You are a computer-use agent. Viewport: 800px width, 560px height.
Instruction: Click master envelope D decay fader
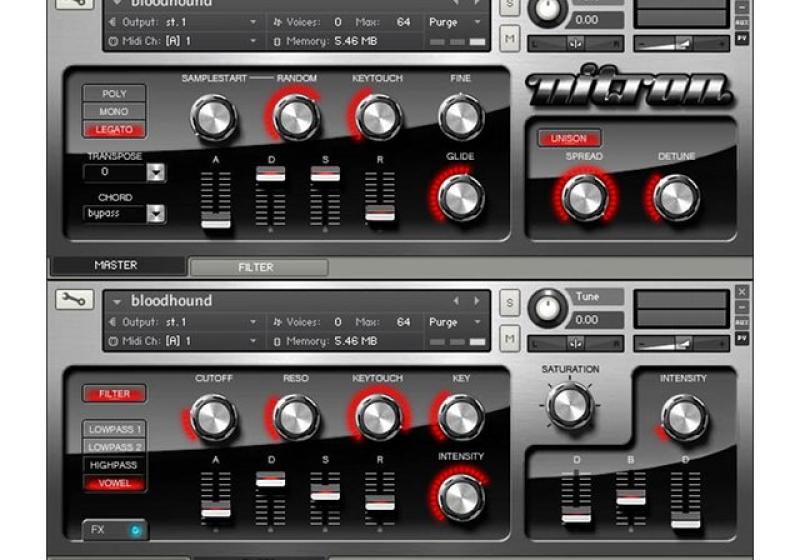coord(270,173)
